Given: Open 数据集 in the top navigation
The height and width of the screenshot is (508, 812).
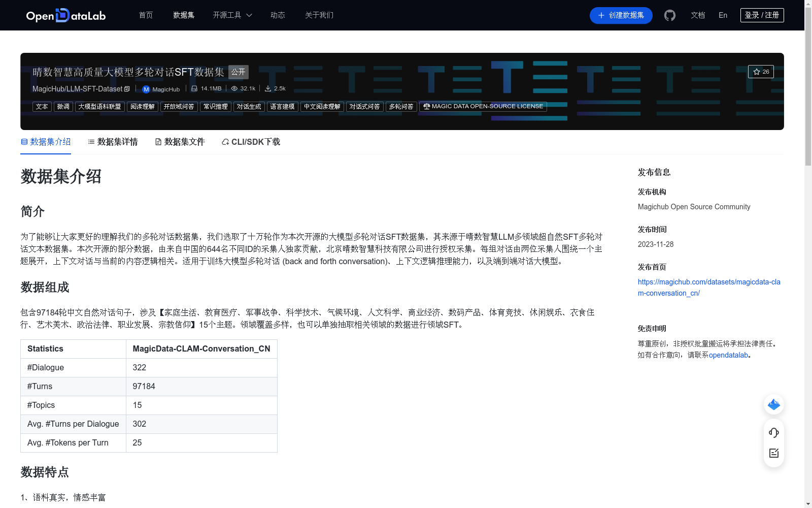Looking at the screenshot, I should [x=184, y=15].
